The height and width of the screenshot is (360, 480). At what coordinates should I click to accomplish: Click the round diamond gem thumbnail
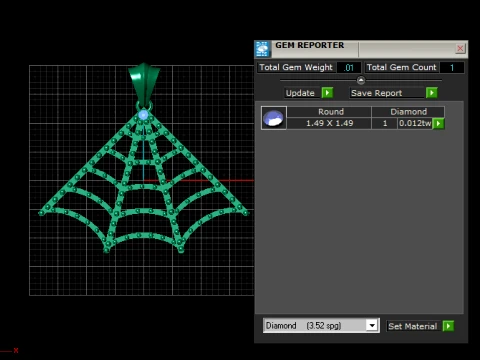coord(274,118)
